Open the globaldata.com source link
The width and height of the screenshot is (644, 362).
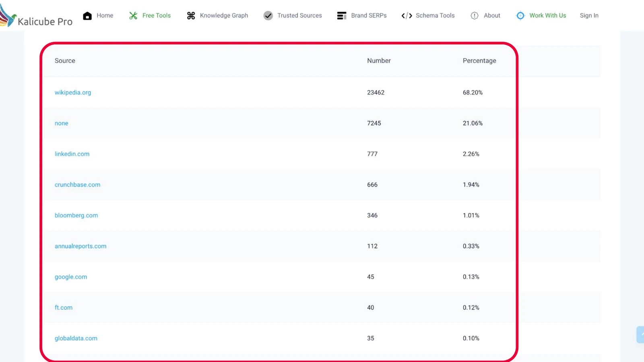pos(76,338)
